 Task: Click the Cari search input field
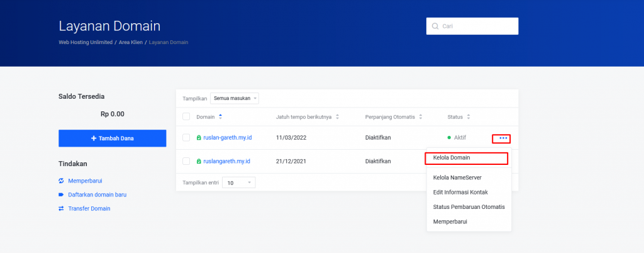(476, 26)
